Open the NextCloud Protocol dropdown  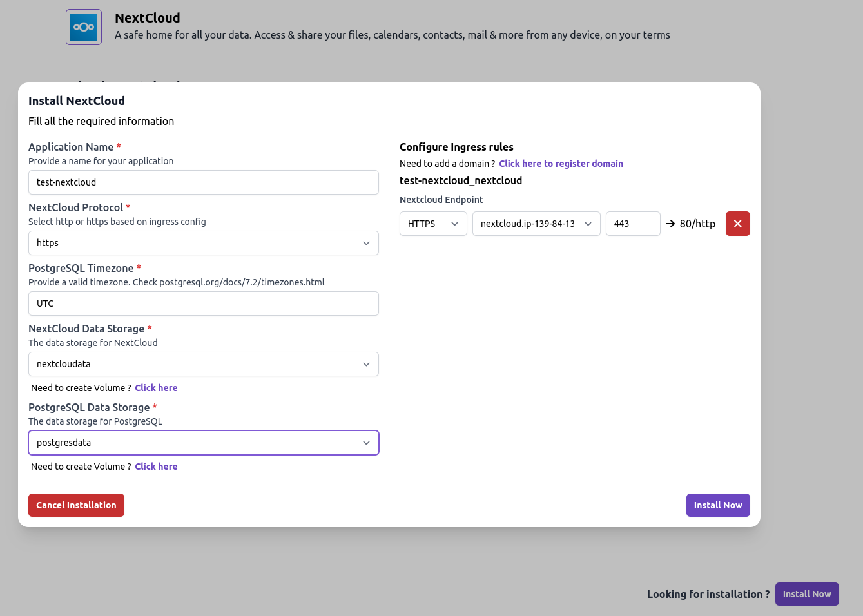click(x=204, y=243)
